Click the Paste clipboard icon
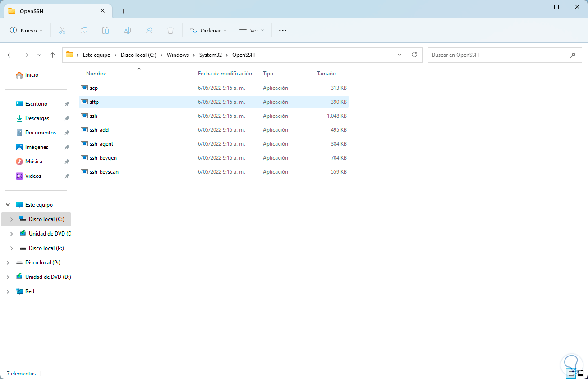The image size is (588, 379). click(106, 30)
